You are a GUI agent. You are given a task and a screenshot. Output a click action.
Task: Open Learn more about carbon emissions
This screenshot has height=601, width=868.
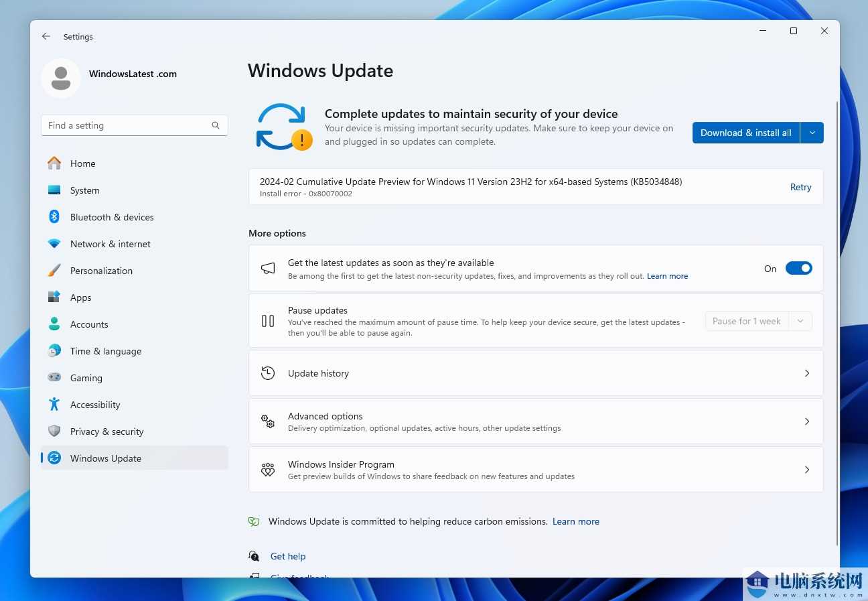coord(576,521)
